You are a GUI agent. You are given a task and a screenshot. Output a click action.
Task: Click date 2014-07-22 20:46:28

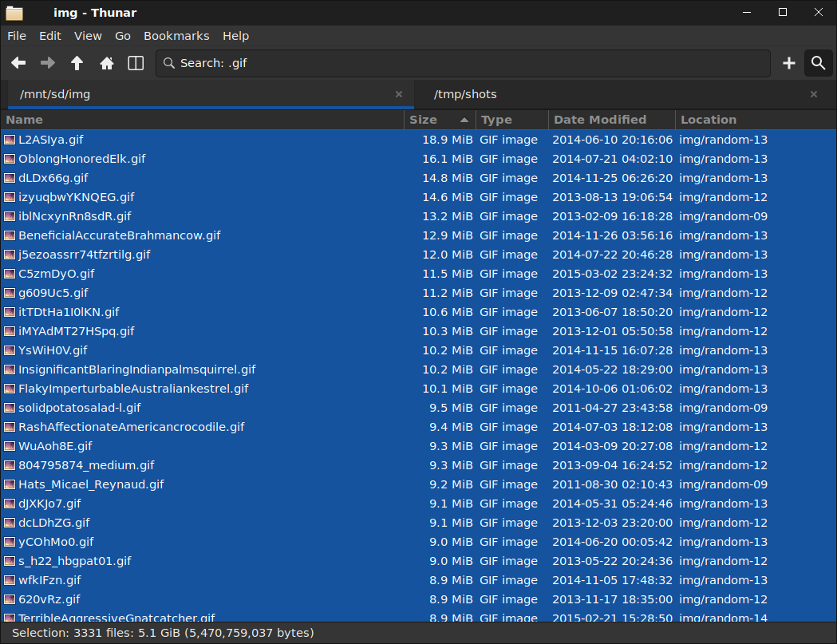(612, 255)
